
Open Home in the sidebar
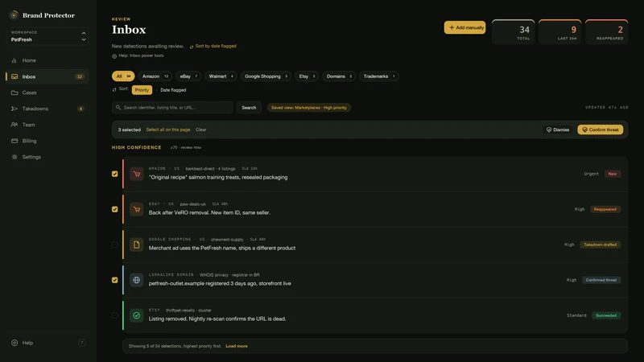point(47,60)
